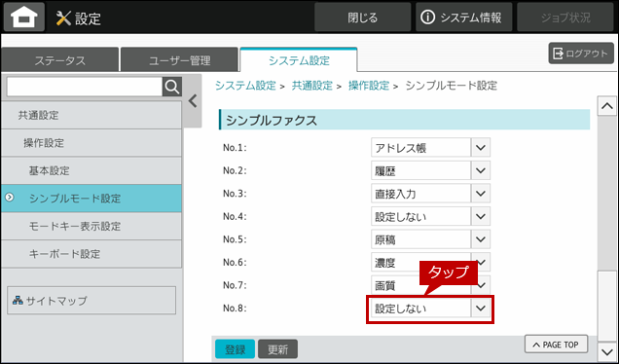Click the vertical scrollbar thumb
The height and width of the screenshot is (364, 619).
point(606,306)
